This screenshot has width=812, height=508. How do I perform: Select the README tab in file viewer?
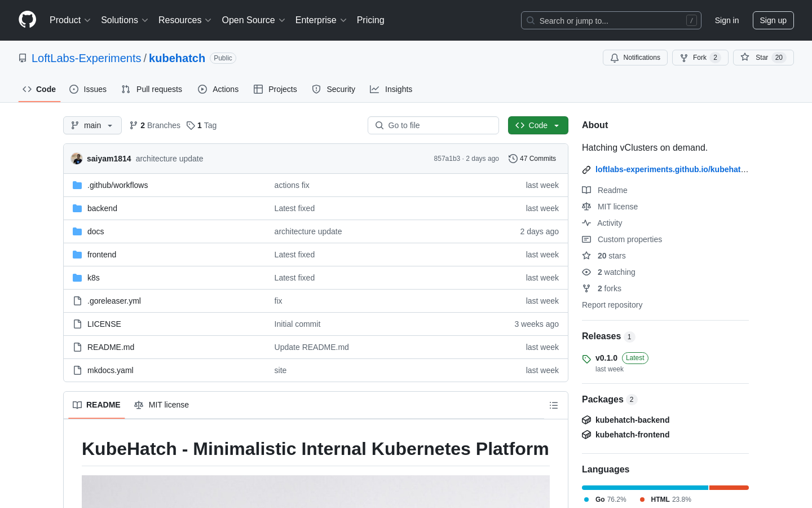(96, 405)
